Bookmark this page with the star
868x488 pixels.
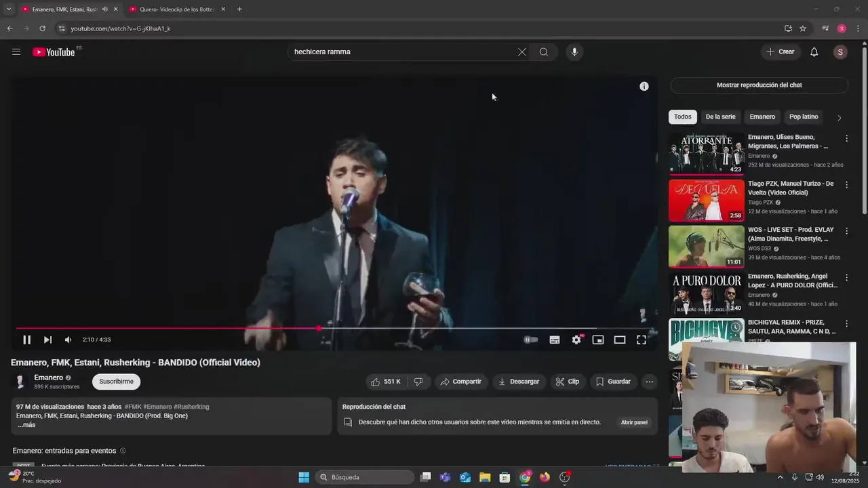pyautogui.click(x=803, y=28)
